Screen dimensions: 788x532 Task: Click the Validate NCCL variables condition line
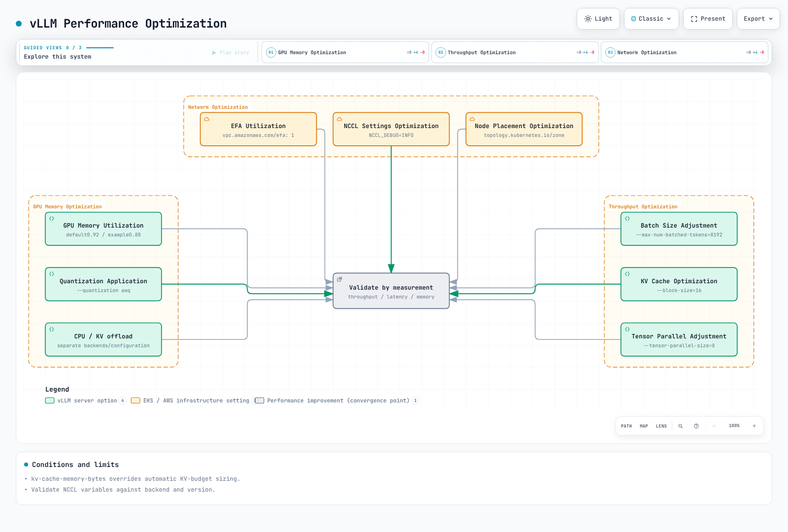123,490
